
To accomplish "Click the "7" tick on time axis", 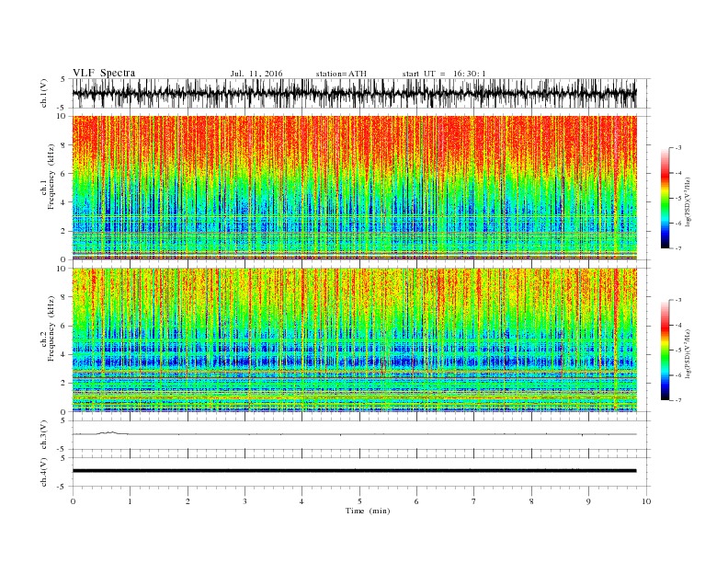I will click(x=474, y=501).
